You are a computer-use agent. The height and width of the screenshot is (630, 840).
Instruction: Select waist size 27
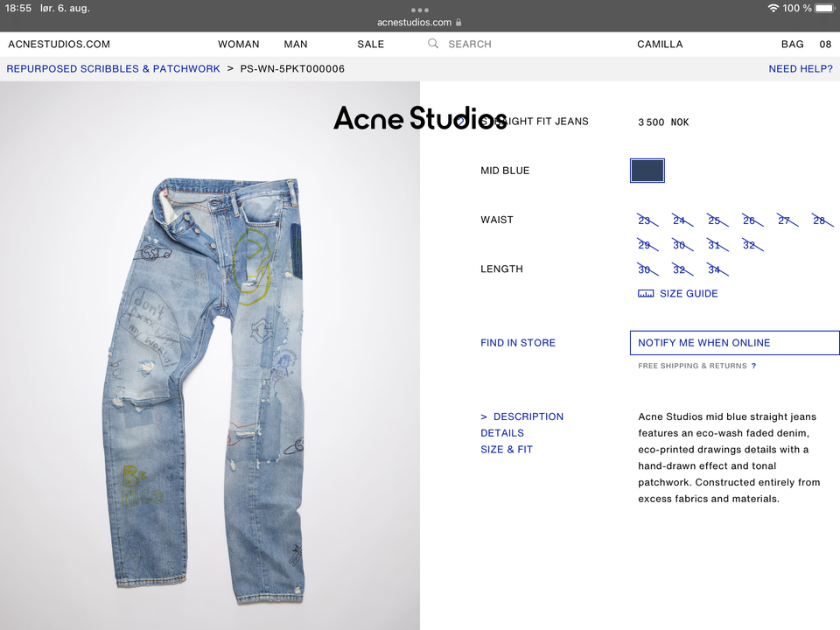[x=787, y=220]
